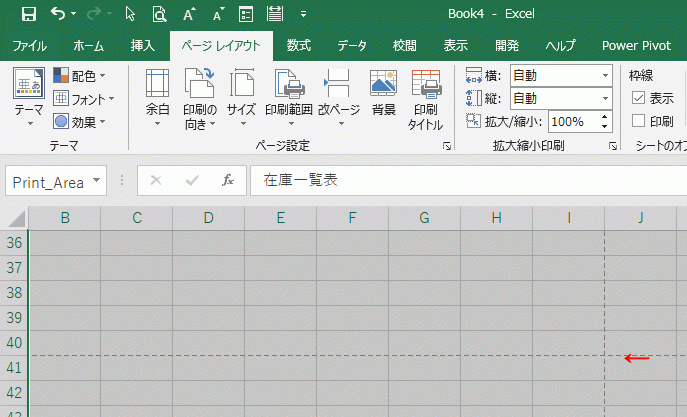Viewport: 687px width, 417px height.
Task: Switch to the データ tab
Action: tap(352, 46)
